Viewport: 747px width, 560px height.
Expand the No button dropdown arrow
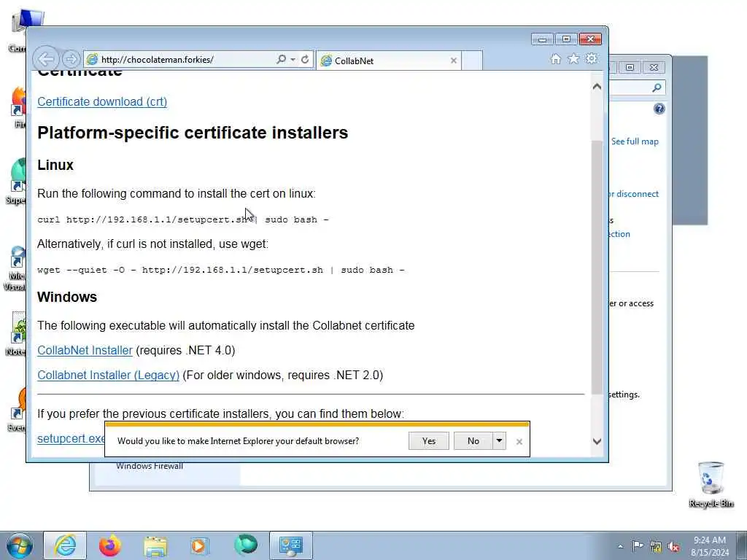499,441
